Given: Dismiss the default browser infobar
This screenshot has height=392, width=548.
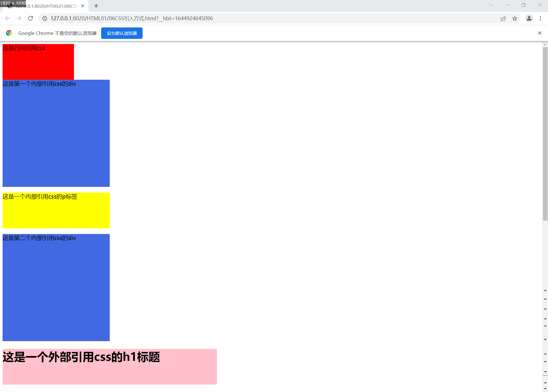Looking at the screenshot, I should coord(539,33).
